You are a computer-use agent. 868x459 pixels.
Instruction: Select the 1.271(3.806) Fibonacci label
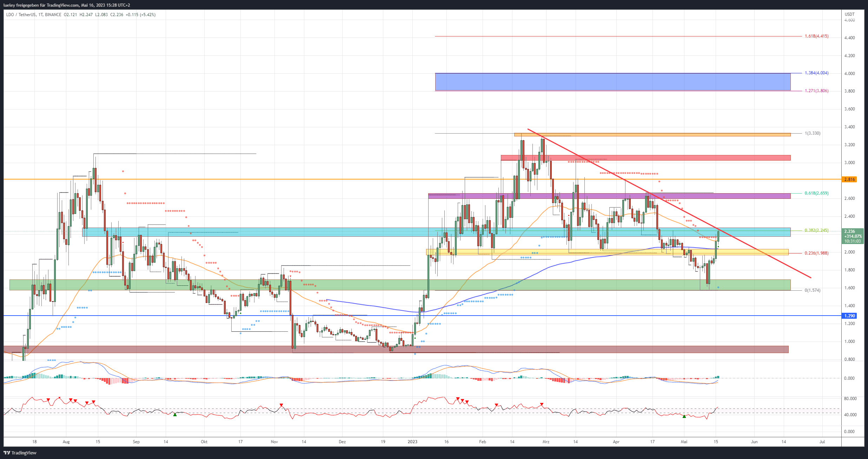coord(816,91)
